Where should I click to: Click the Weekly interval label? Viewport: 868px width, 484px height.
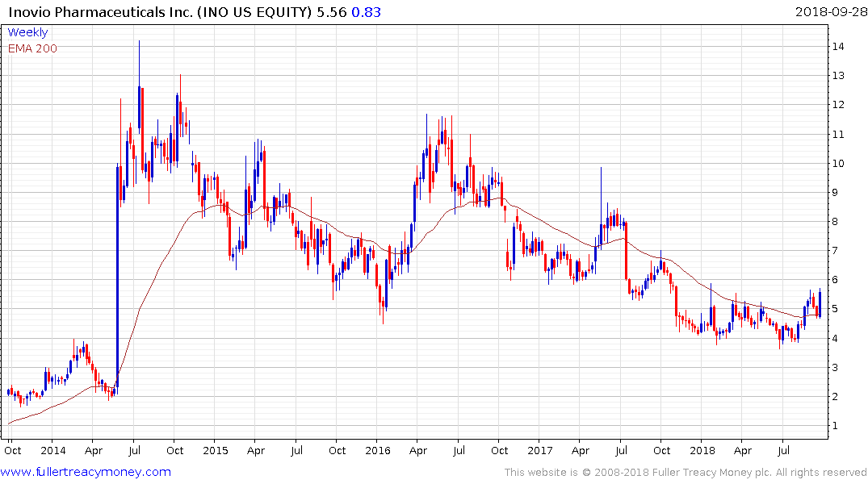pyautogui.click(x=27, y=32)
